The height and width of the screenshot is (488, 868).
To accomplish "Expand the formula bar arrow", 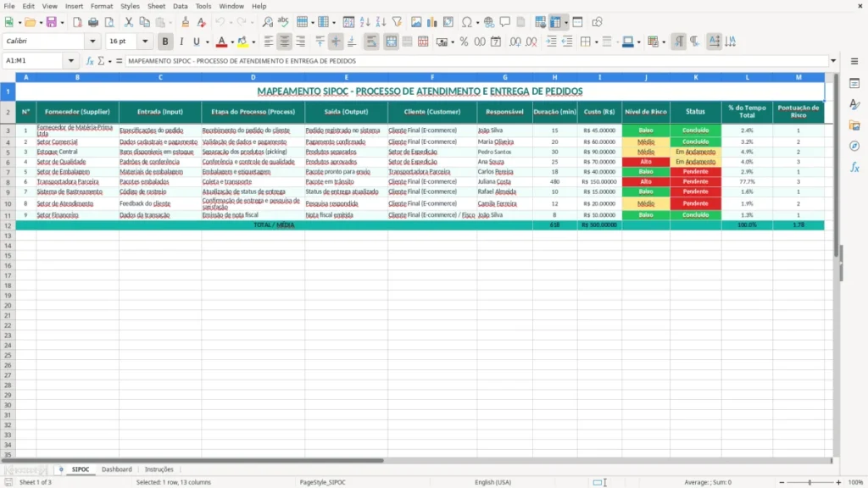I will pyautogui.click(x=833, y=61).
